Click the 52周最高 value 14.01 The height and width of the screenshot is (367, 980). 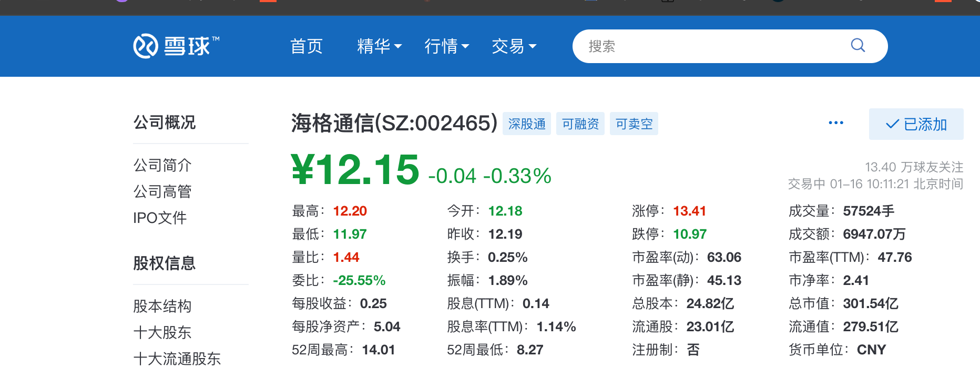pos(379,350)
